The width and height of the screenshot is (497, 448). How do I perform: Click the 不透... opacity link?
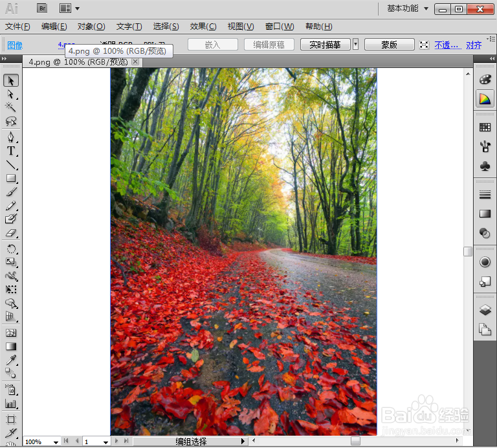pos(448,45)
